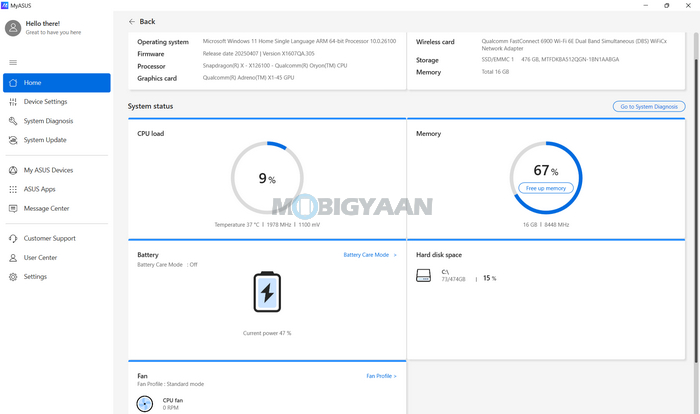The image size is (700, 414).
Task: Click the Storage SSD/EMMC value
Action: 550,59
